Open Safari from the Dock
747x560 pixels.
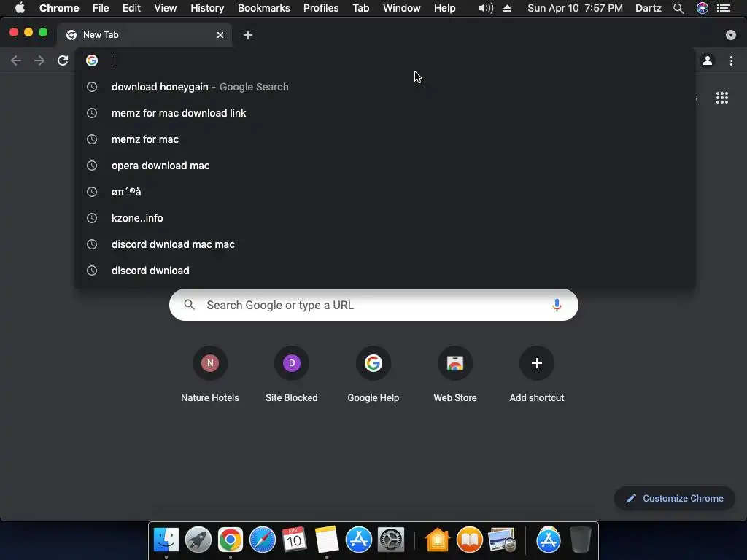click(x=263, y=540)
